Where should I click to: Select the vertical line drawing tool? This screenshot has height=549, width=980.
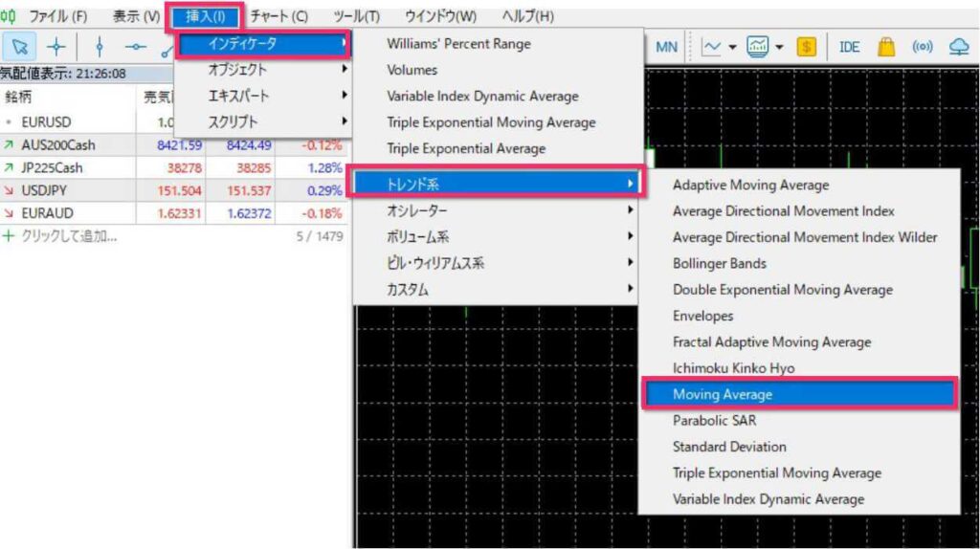(100, 47)
